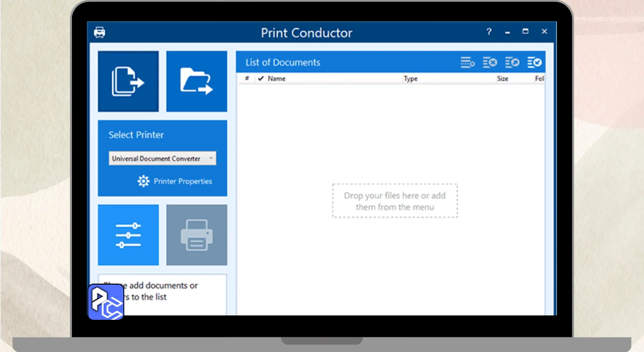
Task: Click the Add Folder tile
Action: tap(197, 81)
